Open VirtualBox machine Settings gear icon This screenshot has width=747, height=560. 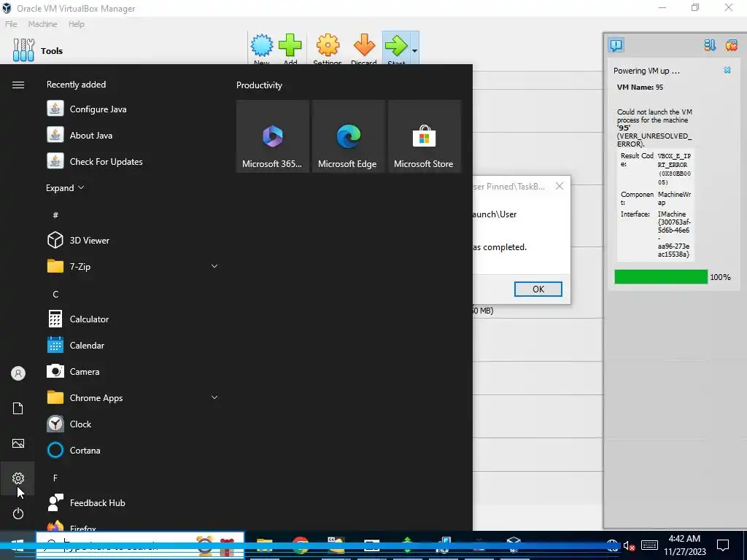click(328, 46)
